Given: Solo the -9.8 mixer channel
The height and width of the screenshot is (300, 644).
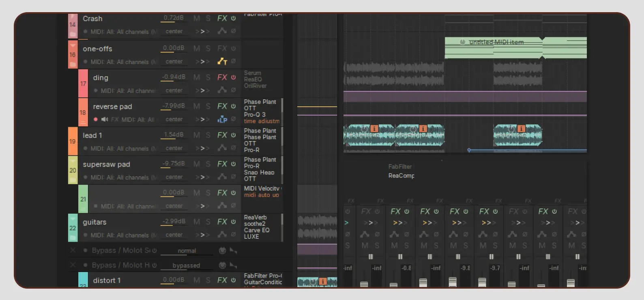Looking at the screenshot, I should [466, 246].
